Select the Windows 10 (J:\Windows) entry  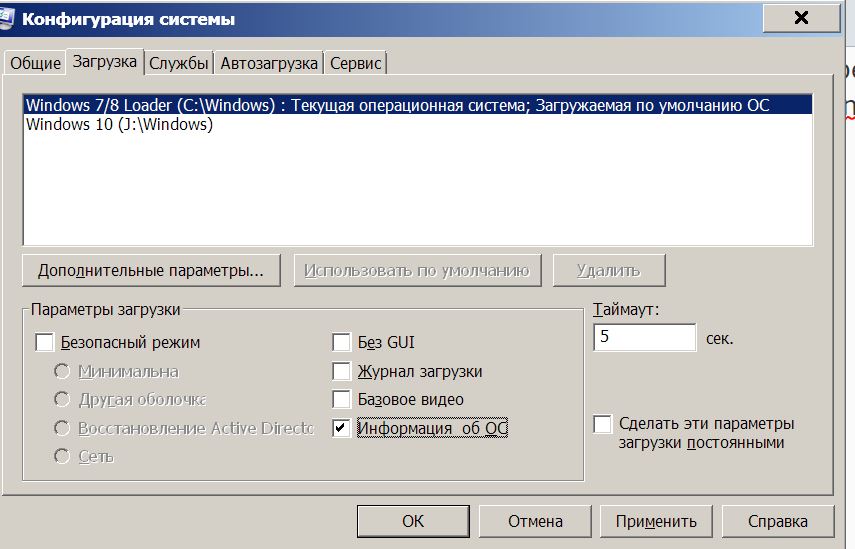119,125
